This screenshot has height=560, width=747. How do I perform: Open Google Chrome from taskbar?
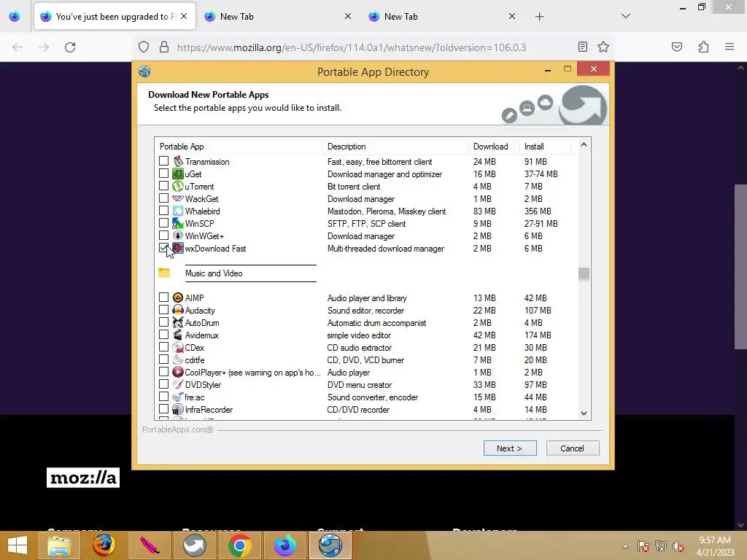click(239, 545)
